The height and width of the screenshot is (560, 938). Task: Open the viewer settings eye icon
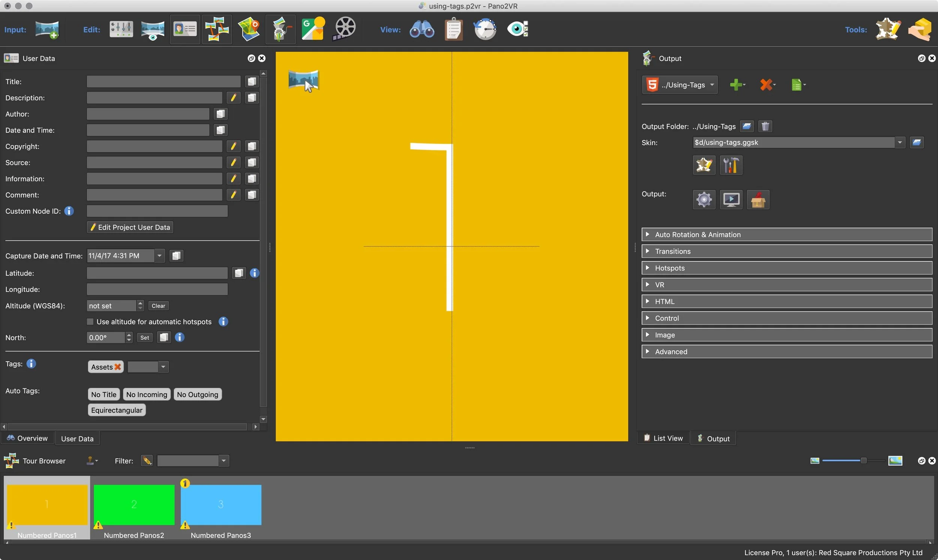(517, 29)
